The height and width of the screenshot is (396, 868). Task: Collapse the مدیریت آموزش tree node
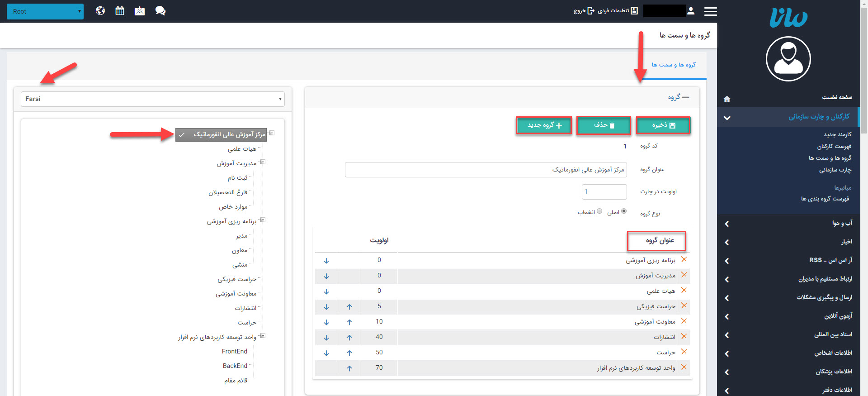(262, 162)
